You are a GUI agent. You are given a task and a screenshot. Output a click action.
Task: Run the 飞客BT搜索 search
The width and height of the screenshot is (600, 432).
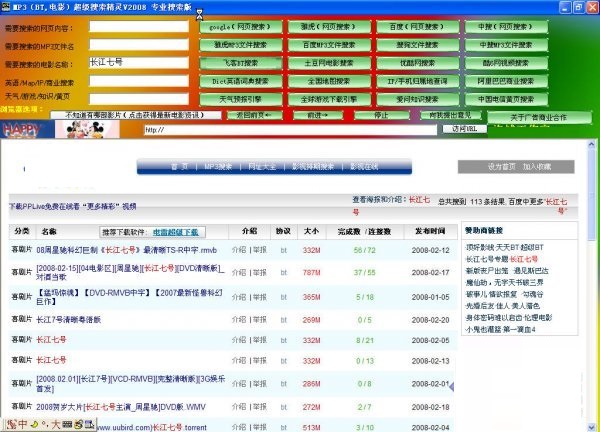tap(241, 63)
